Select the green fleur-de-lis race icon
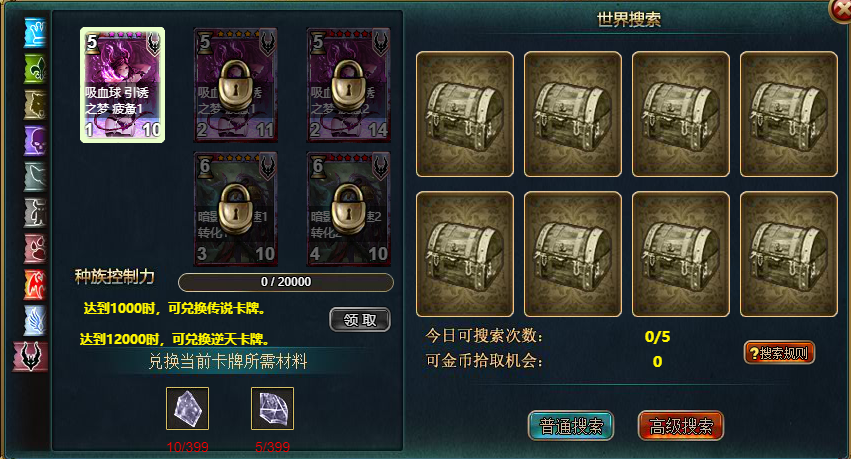 pyautogui.click(x=35, y=68)
